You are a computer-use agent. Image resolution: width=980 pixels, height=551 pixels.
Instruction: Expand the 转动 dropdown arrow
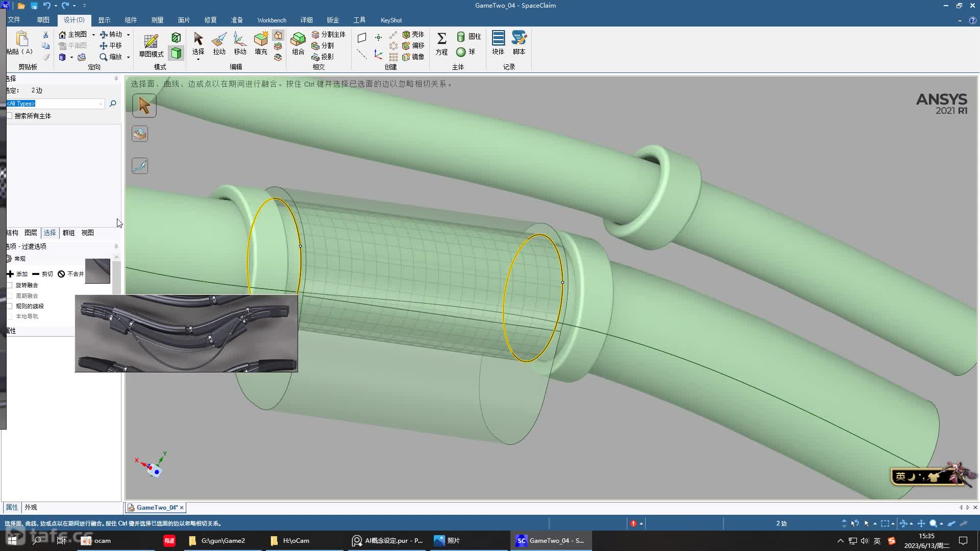128,35
